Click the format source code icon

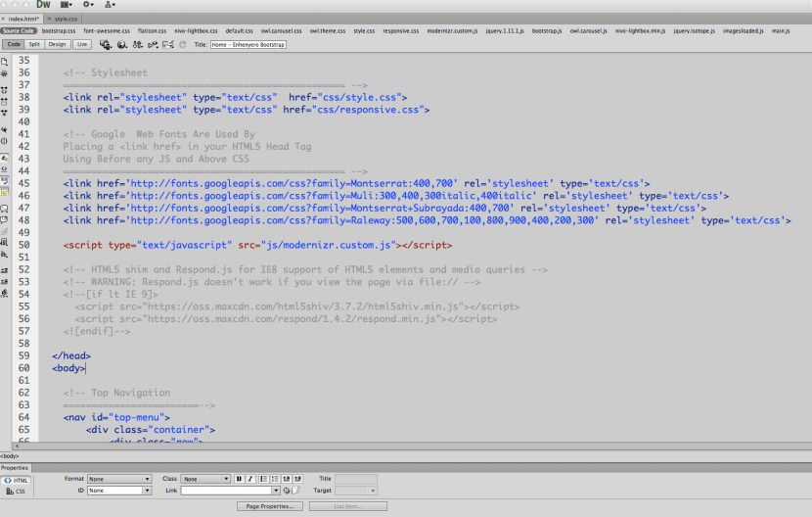(x=4, y=294)
